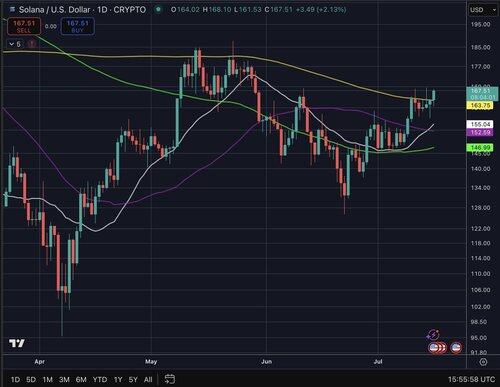This screenshot has width=500, height=387.
Task: Click the Jul label on time axis
Action: click(x=378, y=362)
